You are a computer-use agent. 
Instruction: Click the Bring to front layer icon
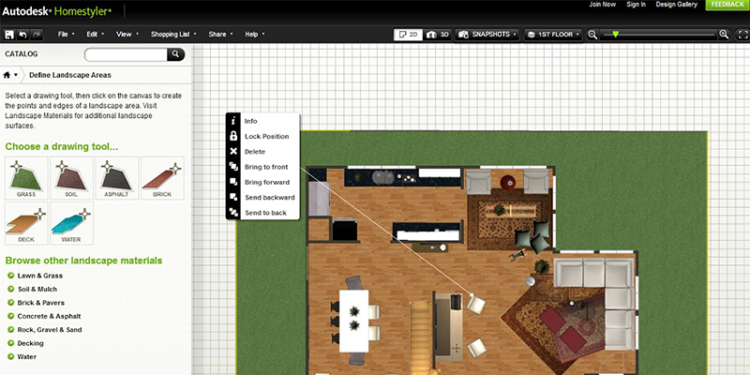click(x=233, y=167)
